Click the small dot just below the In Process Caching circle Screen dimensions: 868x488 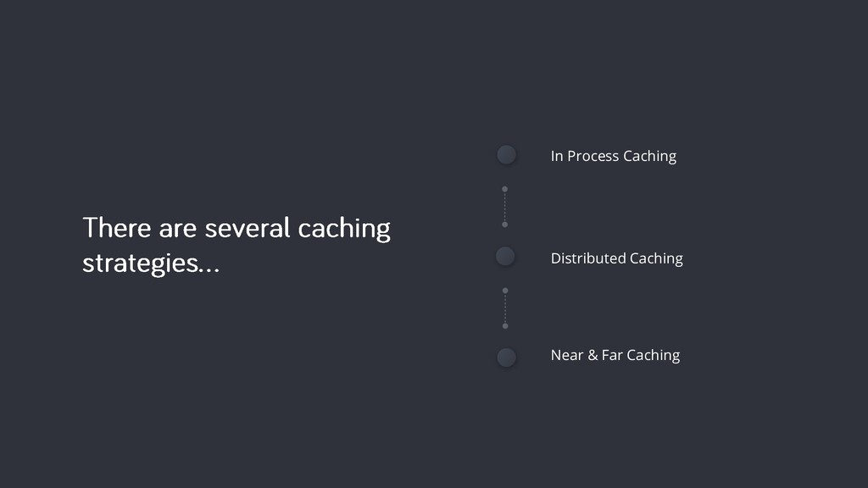[505, 189]
